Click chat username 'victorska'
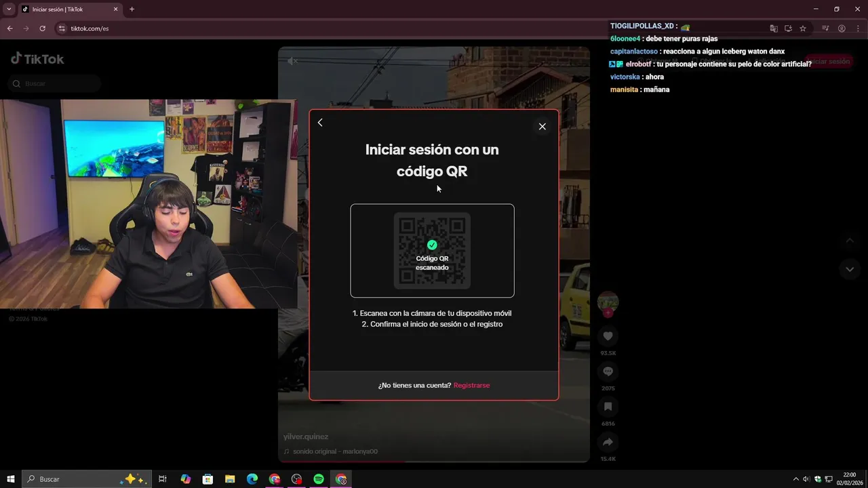The image size is (868, 488). coord(625,77)
